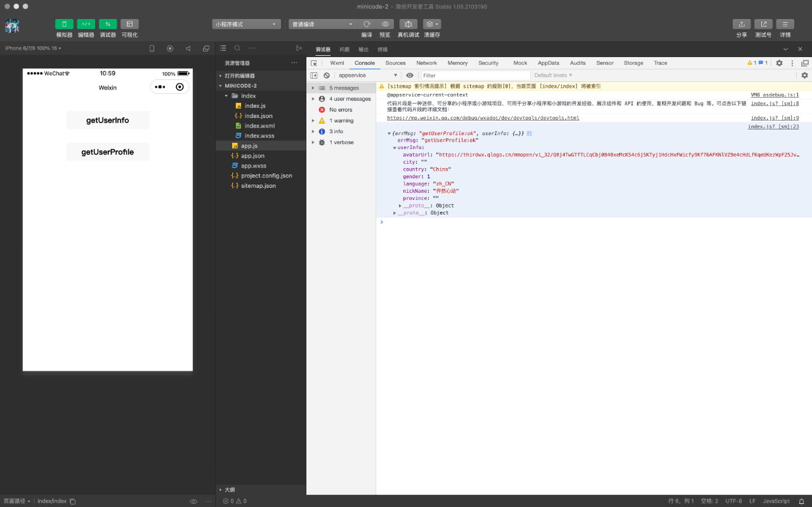Viewport: 812px width, 507px height.
Task: Click the simulator record circle icon
Action: pos(170,48)
